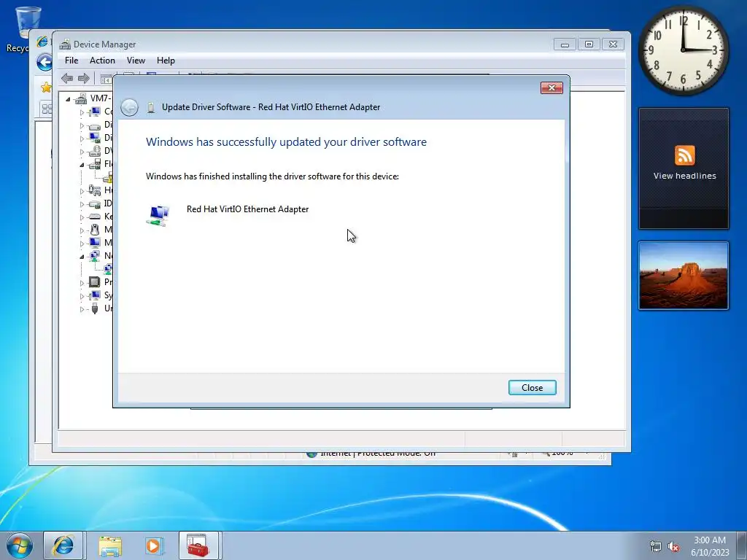This screenshot has width=747, height=560.
Task: Expand the System devices category
Action: click(82, 296)
